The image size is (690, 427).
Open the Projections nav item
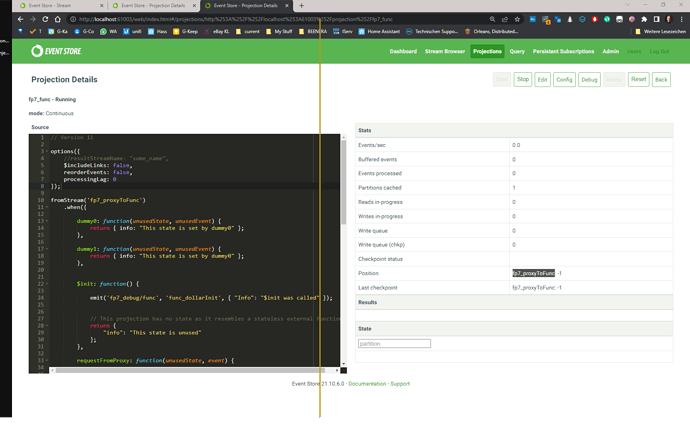click(x=487, y=52)
